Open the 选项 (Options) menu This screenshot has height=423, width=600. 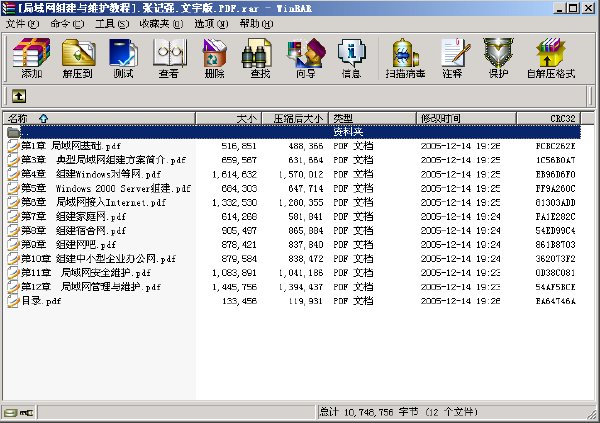point(211,24)
